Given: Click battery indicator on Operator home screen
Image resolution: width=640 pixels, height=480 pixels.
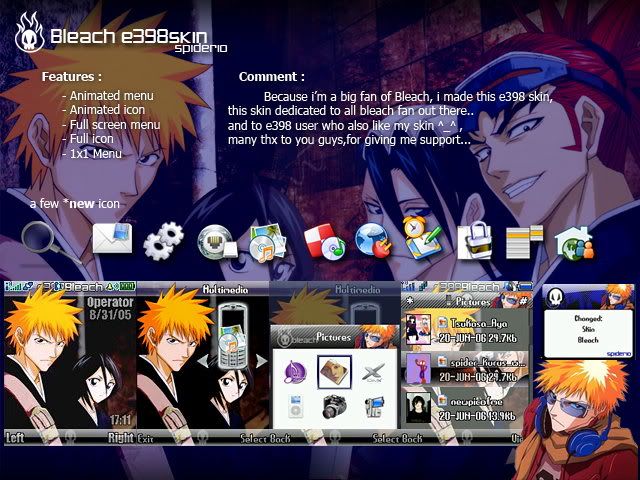Looking at the screenshot, I should [127, 287].
